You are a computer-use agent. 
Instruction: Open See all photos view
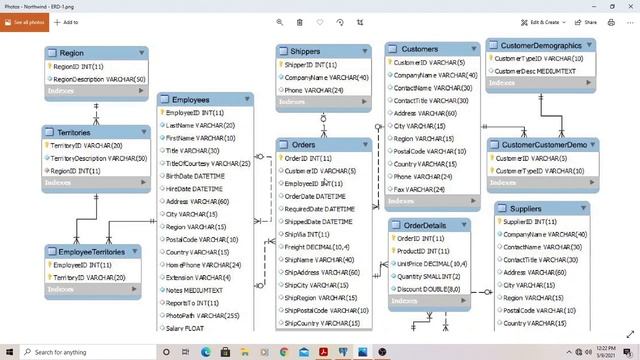click(24, 22)
